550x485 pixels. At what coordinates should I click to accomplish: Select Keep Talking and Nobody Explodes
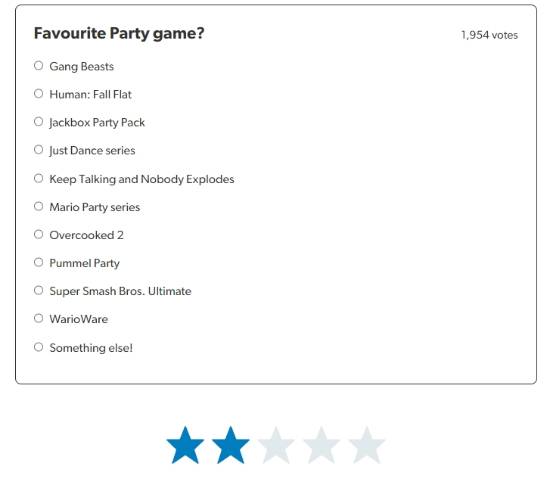[x=39, y=178]
